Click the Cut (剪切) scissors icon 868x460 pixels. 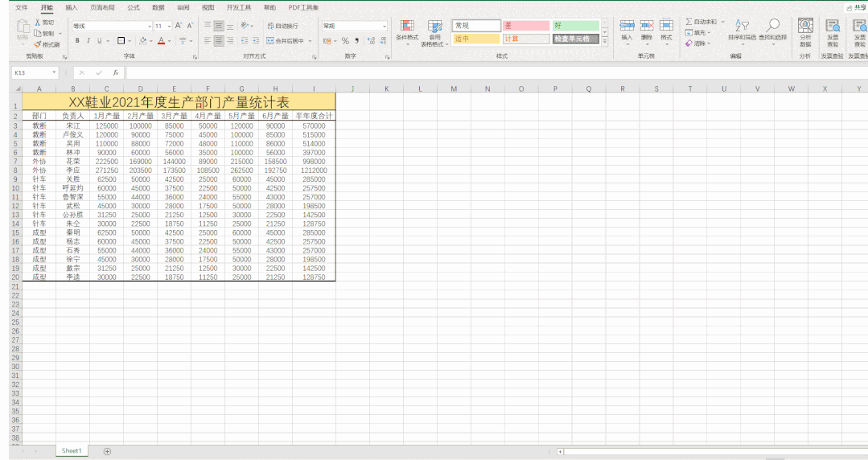(x=37, y=23)
